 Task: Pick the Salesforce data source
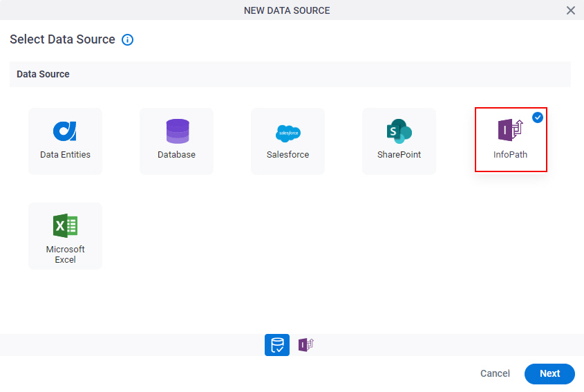[288, 141]
